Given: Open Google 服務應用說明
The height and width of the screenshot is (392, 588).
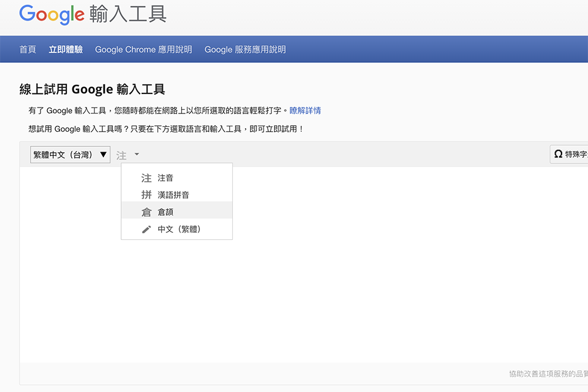Looking at the screenshot, I should (245, 49).
